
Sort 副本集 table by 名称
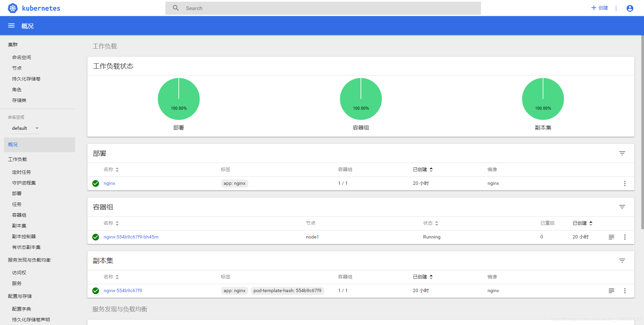pos(111,277)
